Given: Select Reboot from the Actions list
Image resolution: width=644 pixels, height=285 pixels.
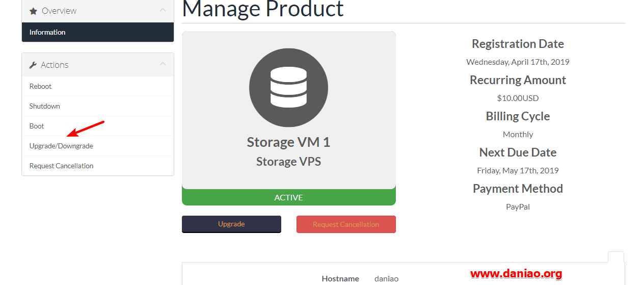Looking at the screenshot, I should click(98, 86).
